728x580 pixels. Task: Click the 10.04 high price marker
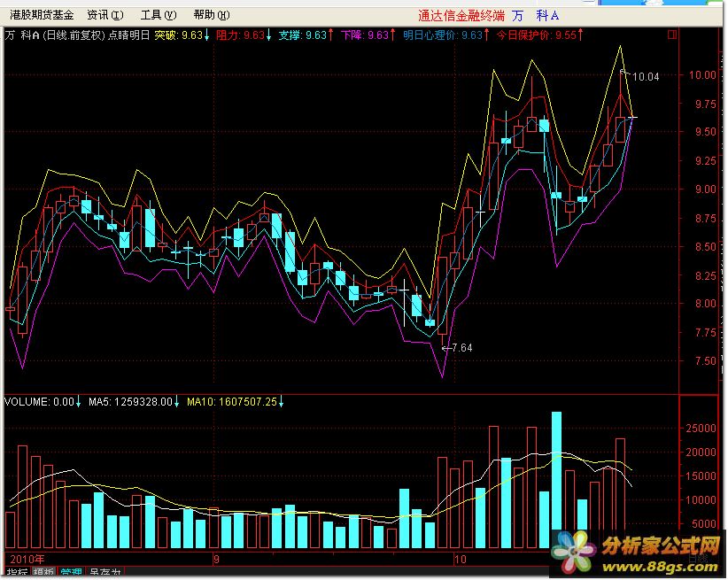646,77
